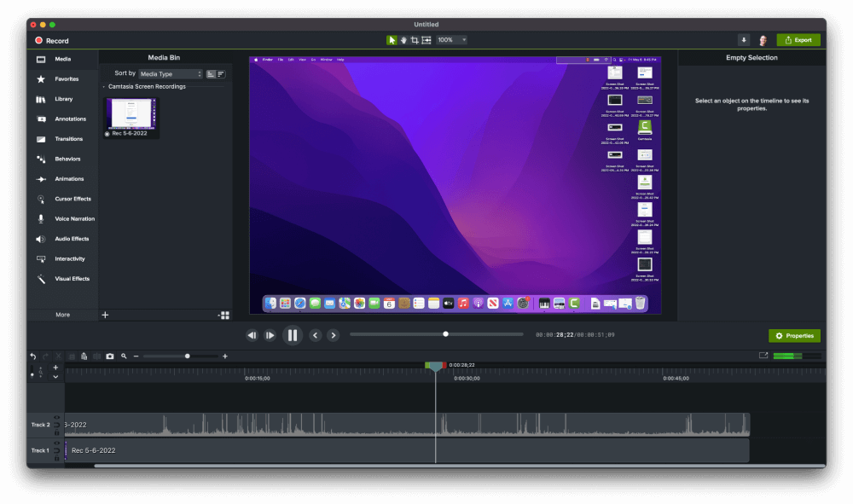Screen dimensions: 853x504
Task: Open Cursor Effects in sidebar
Action: point(64,199)
